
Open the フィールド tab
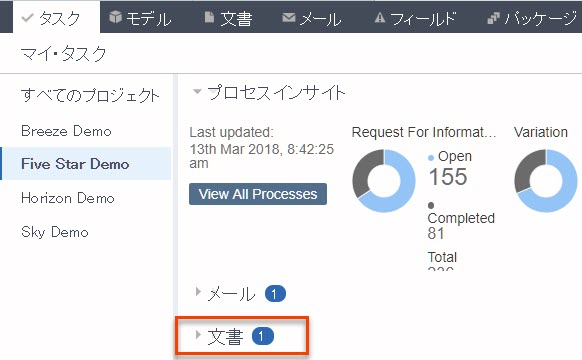(415, 18)
